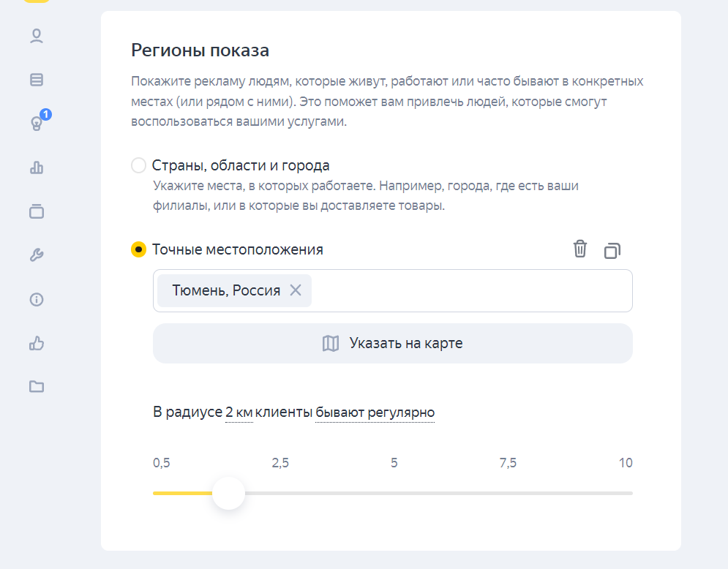728x569 pixels.
Task: Open the tools wrench sidebar icon
Action: coord(37,255)
